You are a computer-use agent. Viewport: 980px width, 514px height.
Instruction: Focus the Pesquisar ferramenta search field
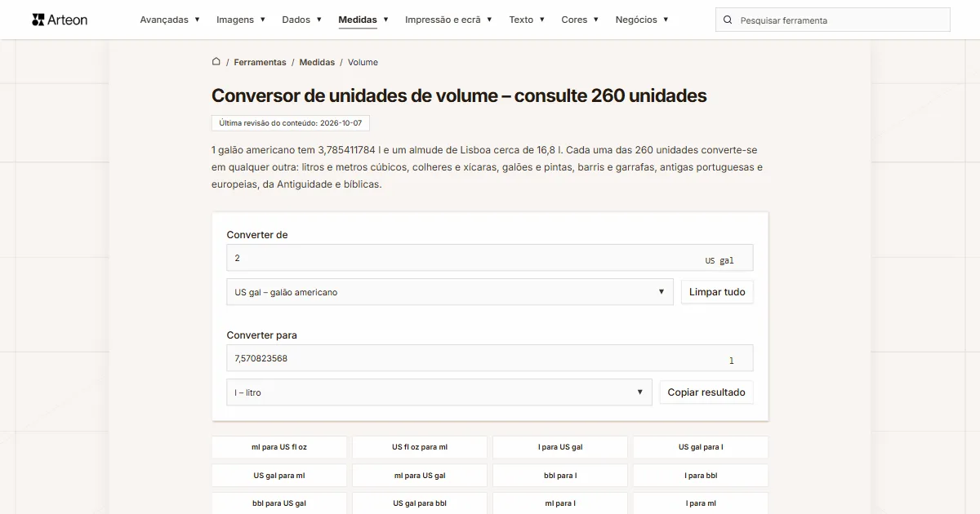coord(833,20)
